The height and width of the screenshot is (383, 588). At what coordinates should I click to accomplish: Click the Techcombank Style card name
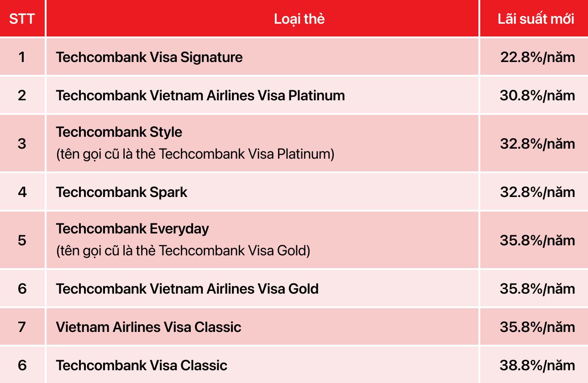(x=119, y=132)
